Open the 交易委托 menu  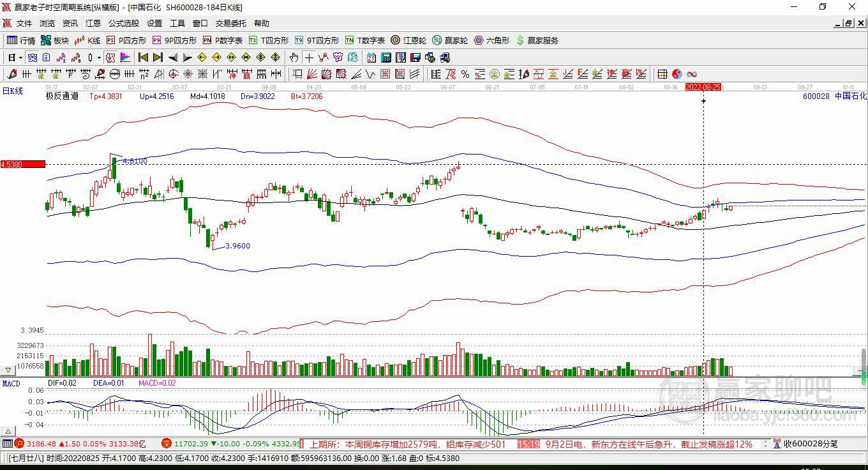click(x=231, y=24)
